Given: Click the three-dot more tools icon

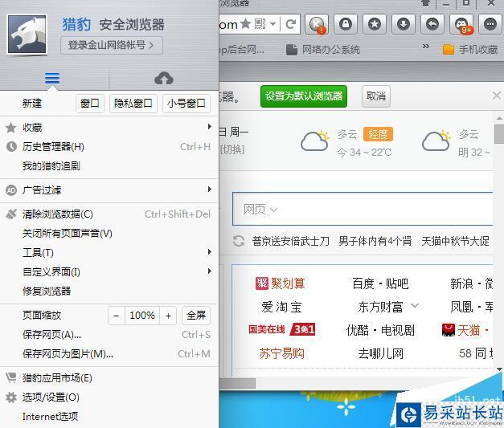Looking at the screenshot, I should (x=490, y=24).
